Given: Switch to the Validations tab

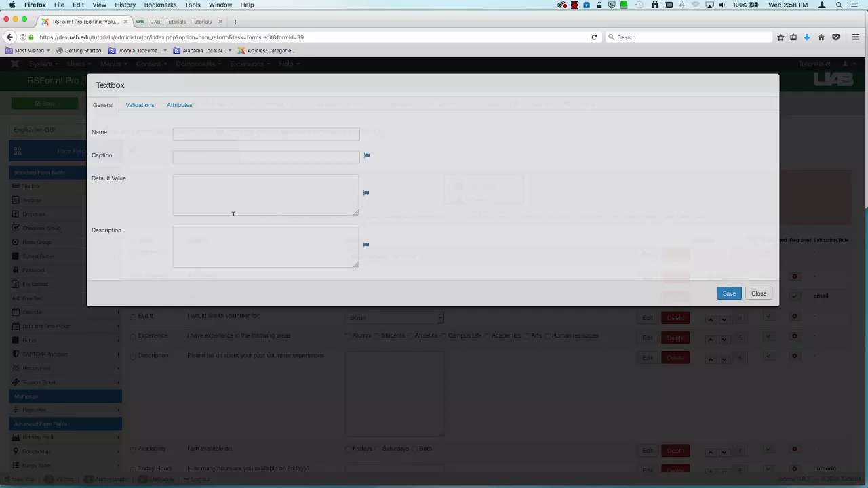Looking at the screenshot, I should pos(140,105).
